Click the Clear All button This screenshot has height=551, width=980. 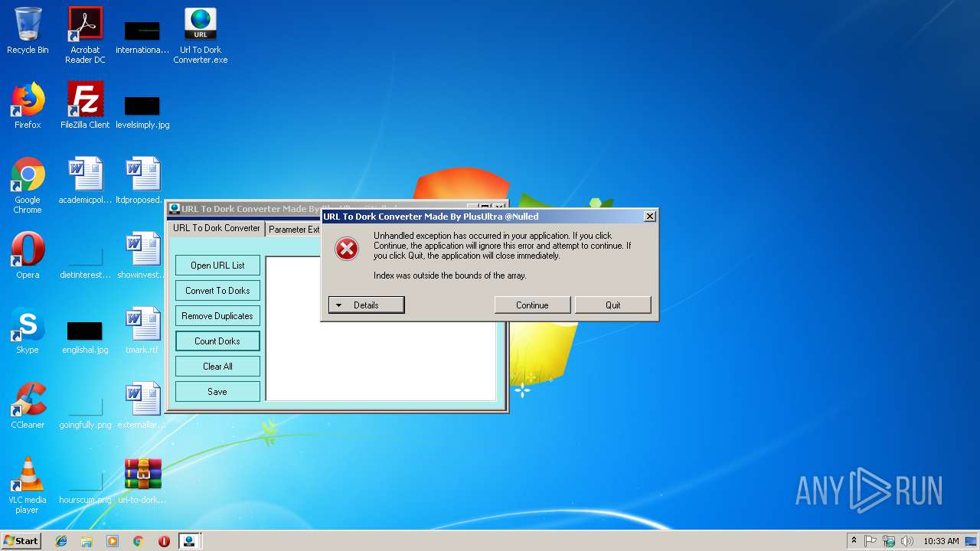[x=217, y=367]
